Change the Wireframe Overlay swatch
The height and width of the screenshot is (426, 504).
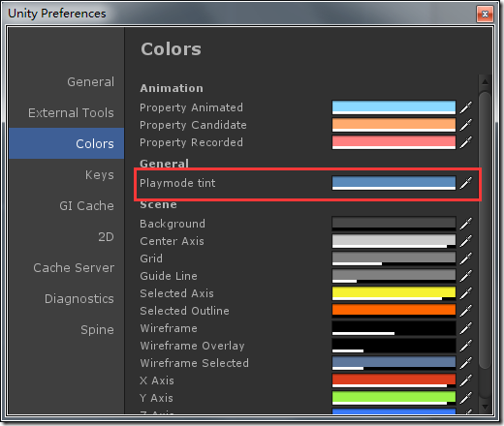(394, 346)
